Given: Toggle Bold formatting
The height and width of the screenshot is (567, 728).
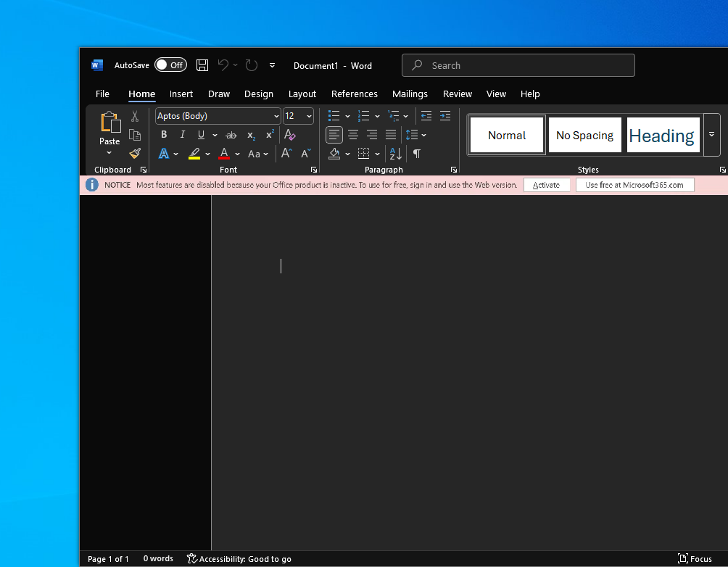Looking at the screenshot, I should click(x=164, y=135).
